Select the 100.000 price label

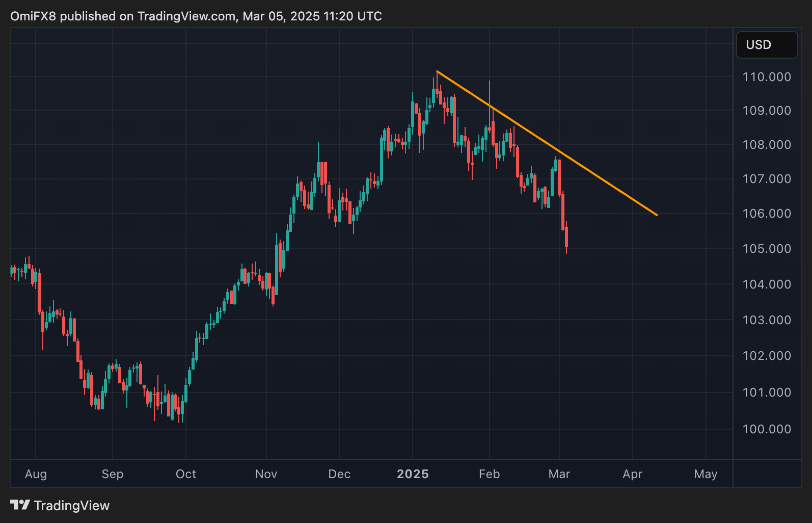pyautogui.click(x=767, y=429)
